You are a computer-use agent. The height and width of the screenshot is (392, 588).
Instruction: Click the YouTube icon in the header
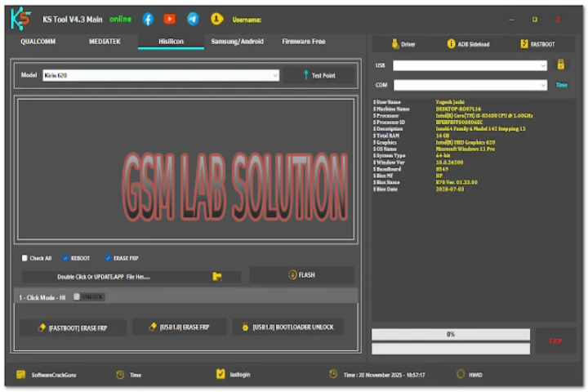[x=170, y=19]
